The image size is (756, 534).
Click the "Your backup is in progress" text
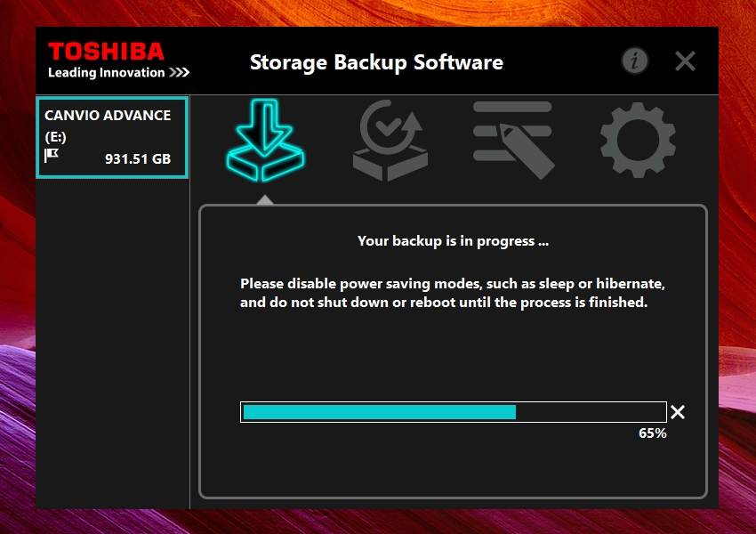click(x=453, y=240)
